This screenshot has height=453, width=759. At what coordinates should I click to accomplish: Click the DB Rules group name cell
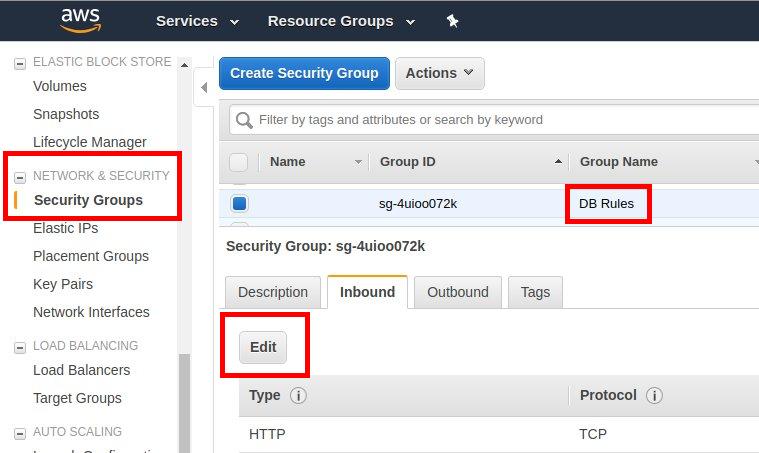607,204
